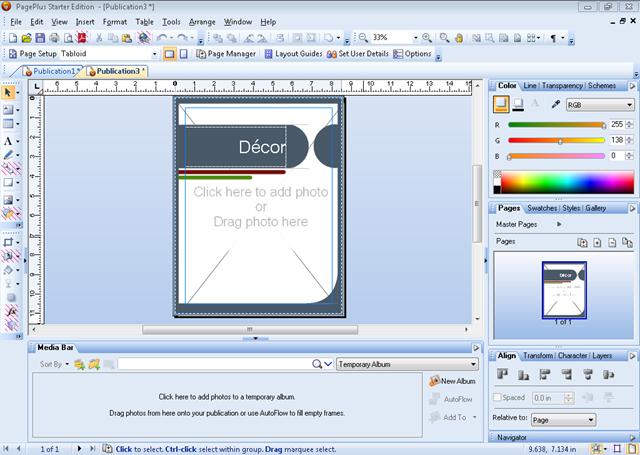Select the Pencil drawing tool

coord(8,155)
